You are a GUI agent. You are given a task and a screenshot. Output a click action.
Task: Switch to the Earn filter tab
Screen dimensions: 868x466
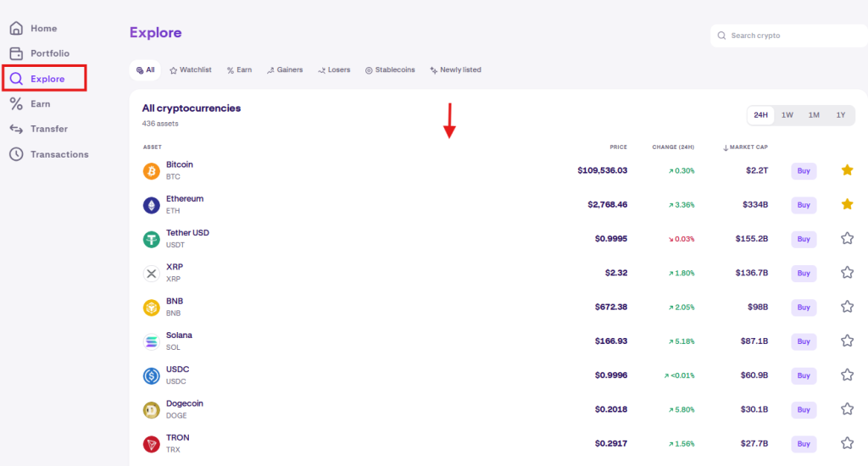click(239, 70)
